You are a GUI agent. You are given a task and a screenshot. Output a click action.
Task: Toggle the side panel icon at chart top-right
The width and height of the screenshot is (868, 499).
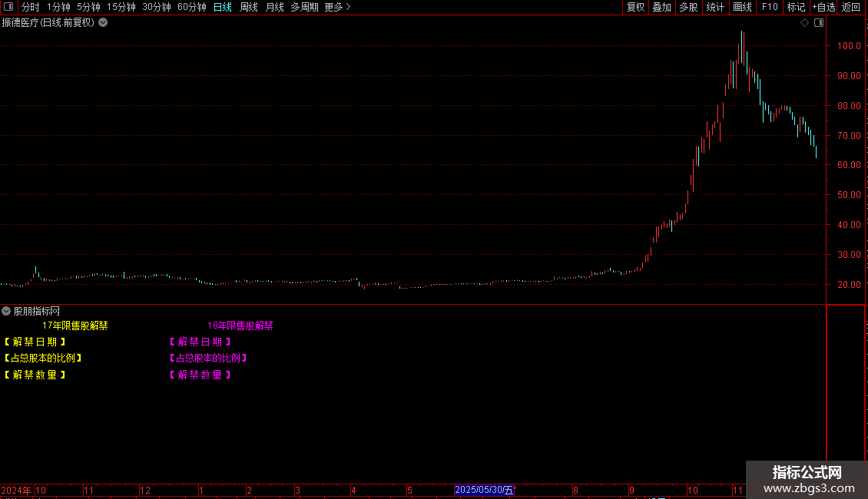(x=819, y=23)
